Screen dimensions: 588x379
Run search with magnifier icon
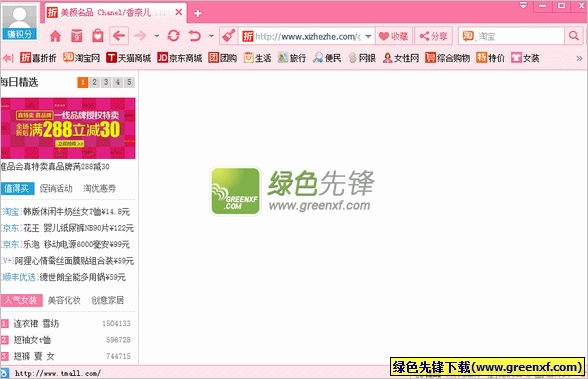pos(574,36)
